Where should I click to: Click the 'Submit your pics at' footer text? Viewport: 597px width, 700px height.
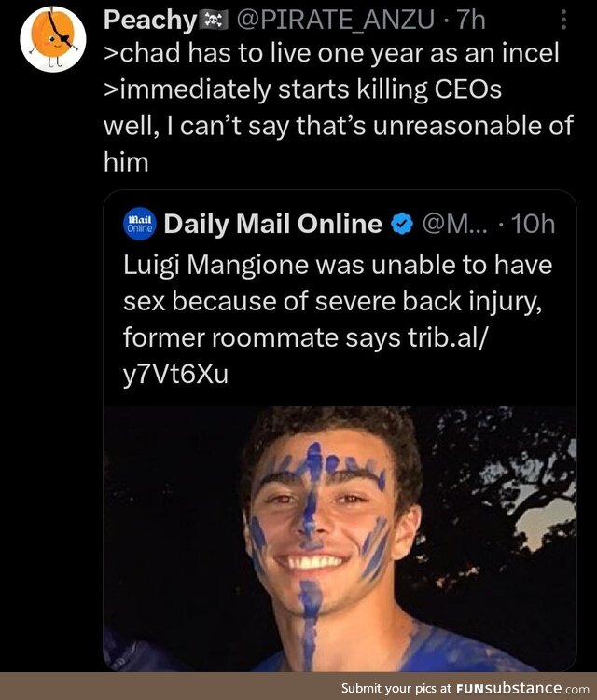click(x=396, y=688)
